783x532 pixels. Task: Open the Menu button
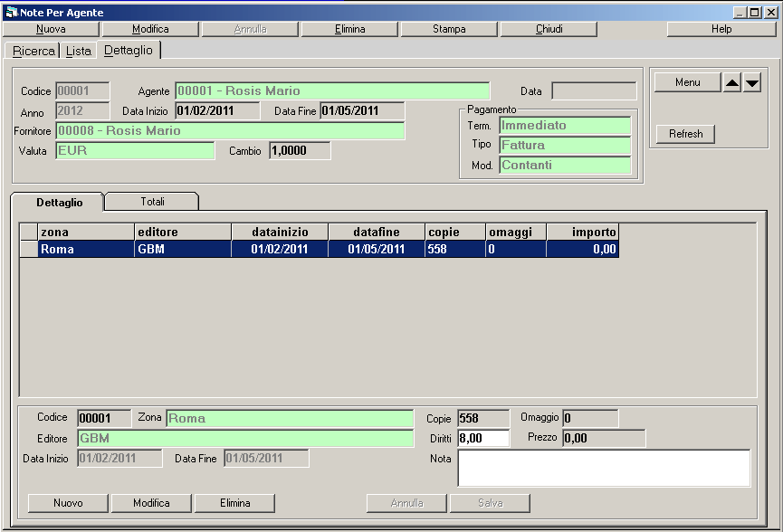tap(688, 82)
